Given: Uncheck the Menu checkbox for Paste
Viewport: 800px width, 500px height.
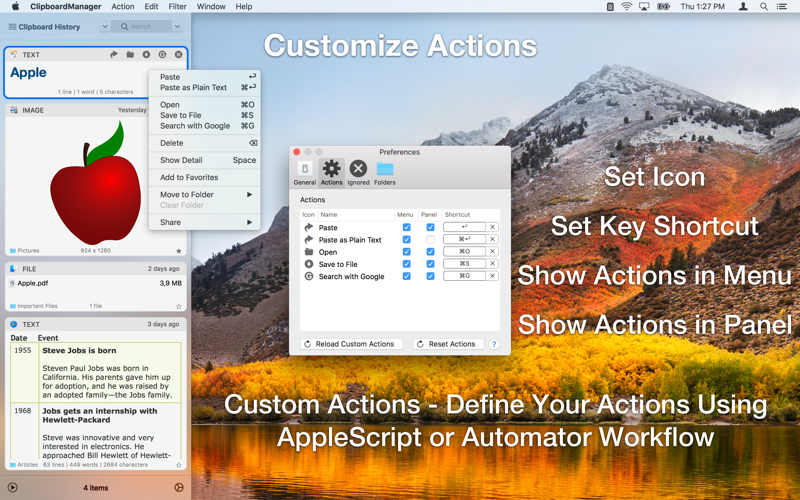Looking at the screenshot, I should pos(407,227).
